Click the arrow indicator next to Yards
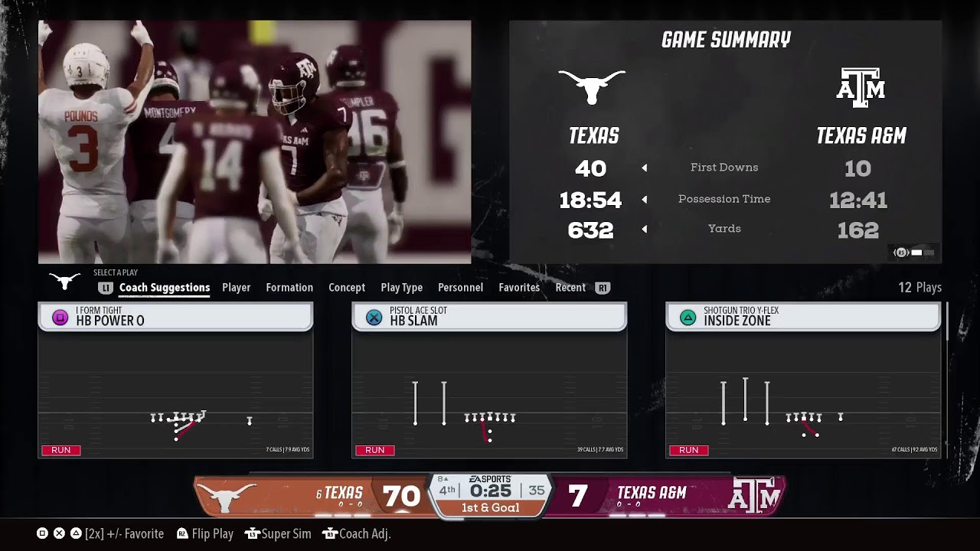Image resolution: width=980 pixels, height=551 pixels. point(644,229)
